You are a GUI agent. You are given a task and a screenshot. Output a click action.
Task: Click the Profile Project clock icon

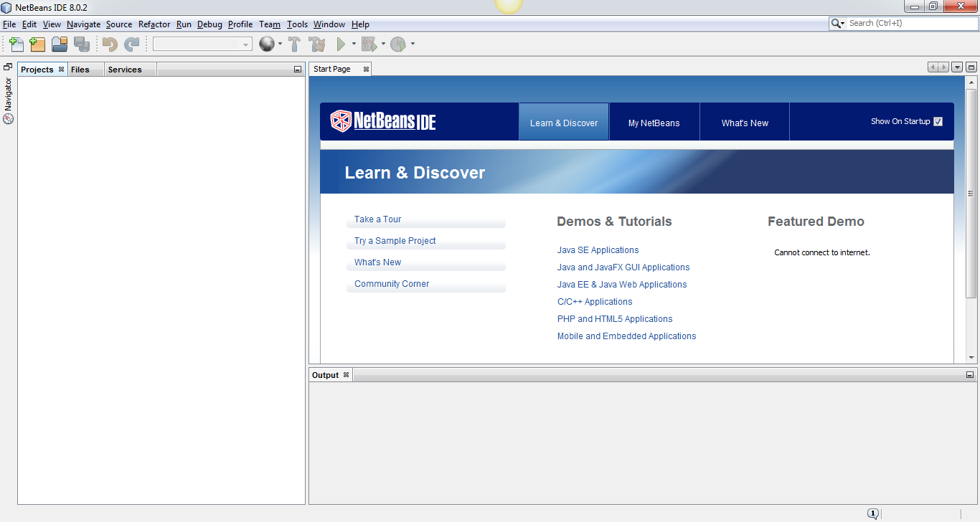[x=398, y=44]
